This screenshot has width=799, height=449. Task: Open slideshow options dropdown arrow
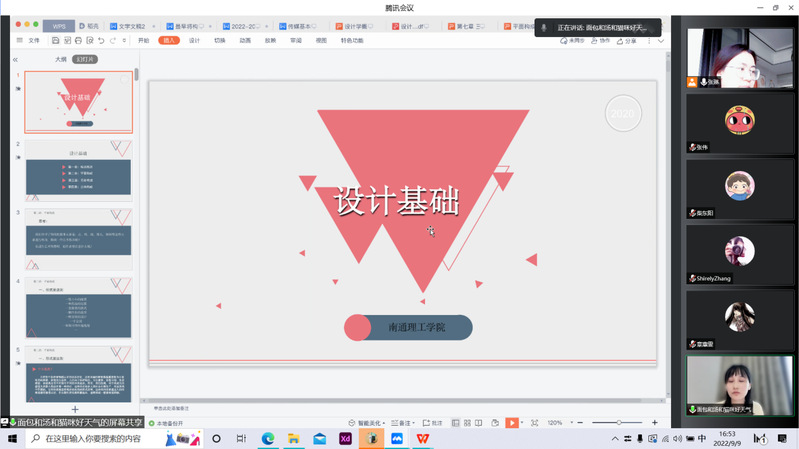[x=522, y=423]
